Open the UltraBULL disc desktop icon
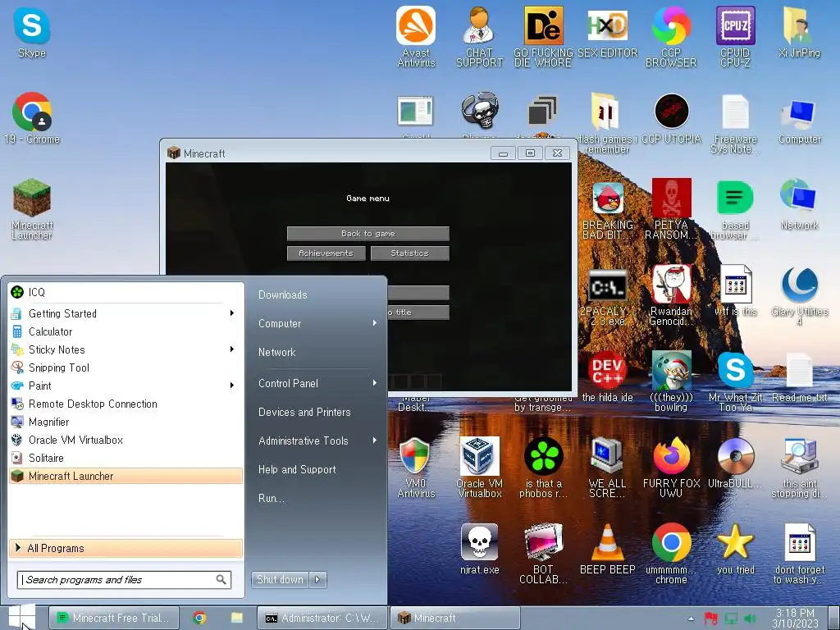Screen dimensions: 840x630 coord(735,463)
